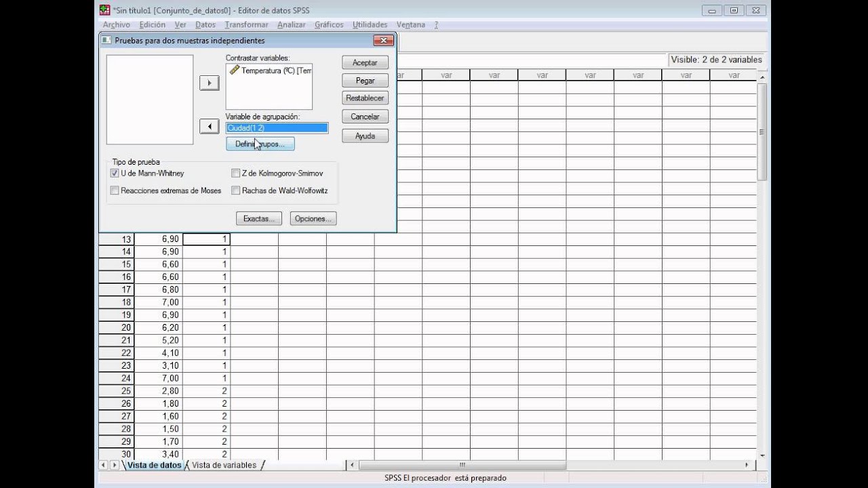Viewport: 868px width, 488px height.
Task: Switch to Vista de variables tab
Action: click(x=224, y=465)
